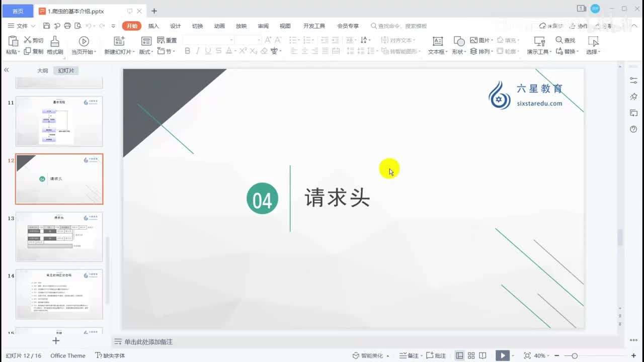Collapse the slide panel with double chevron
The height and width of the screenshot is (362, 644).
7,70
